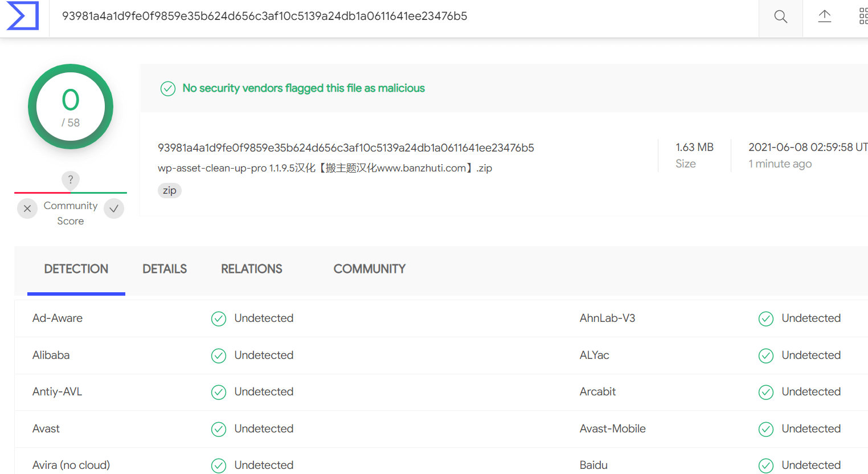Click the green check beside no vendors flagged

[168, 88]
